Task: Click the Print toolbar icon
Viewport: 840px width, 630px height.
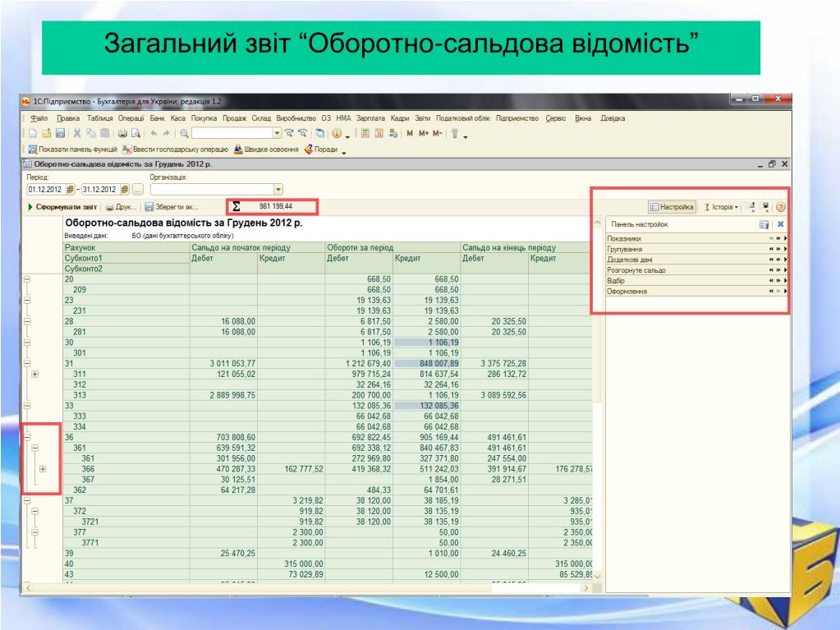Action: (122, 133)
